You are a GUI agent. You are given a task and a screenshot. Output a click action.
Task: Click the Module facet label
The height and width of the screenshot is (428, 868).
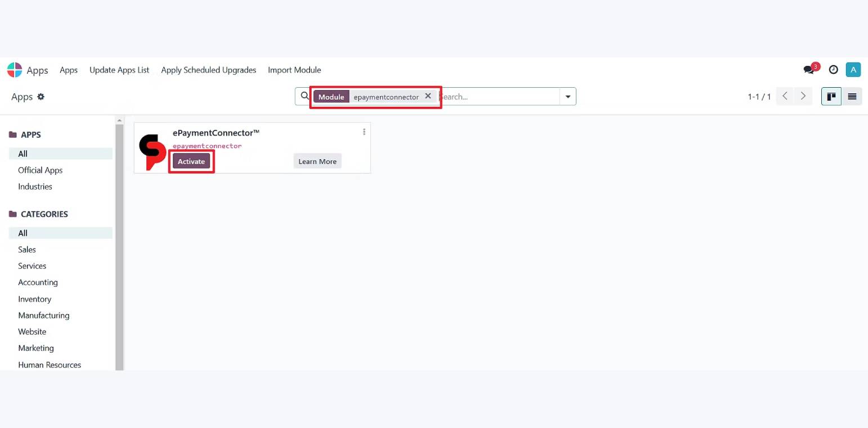pyautogui.click(x=331, y=97)
